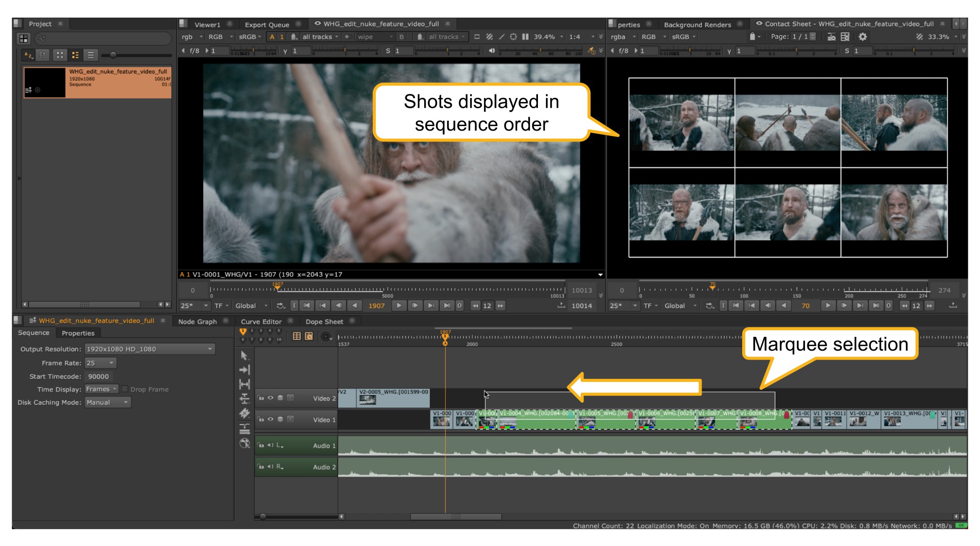This screenshot has width=980, height=546.
Task: Click the Start Timecode field
Action: click(98, 376)
